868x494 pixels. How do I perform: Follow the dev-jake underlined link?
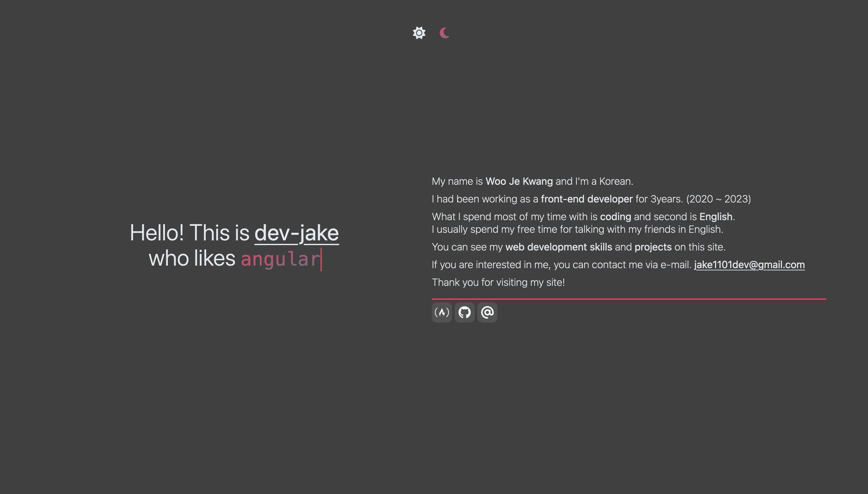coord(296,233)
